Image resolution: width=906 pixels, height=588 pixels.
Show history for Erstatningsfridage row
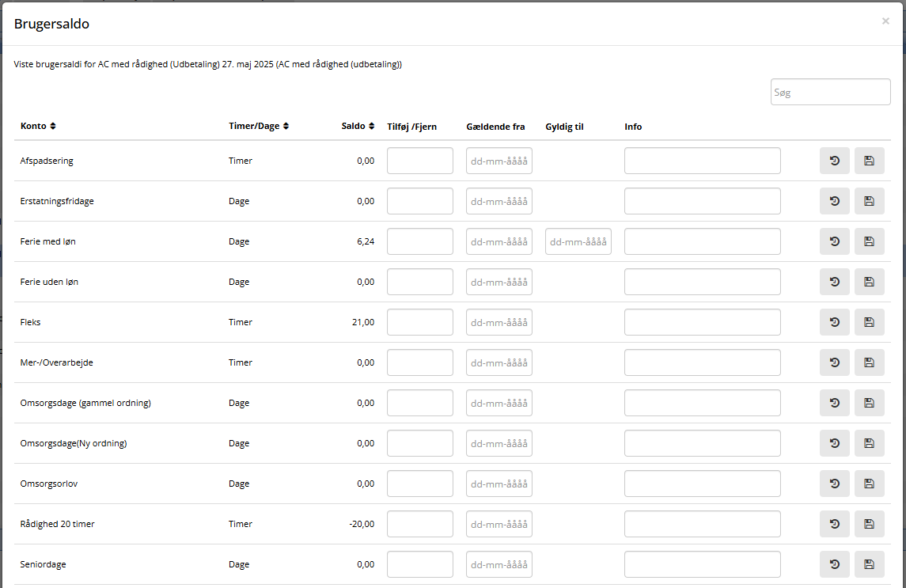click(834, 201)
